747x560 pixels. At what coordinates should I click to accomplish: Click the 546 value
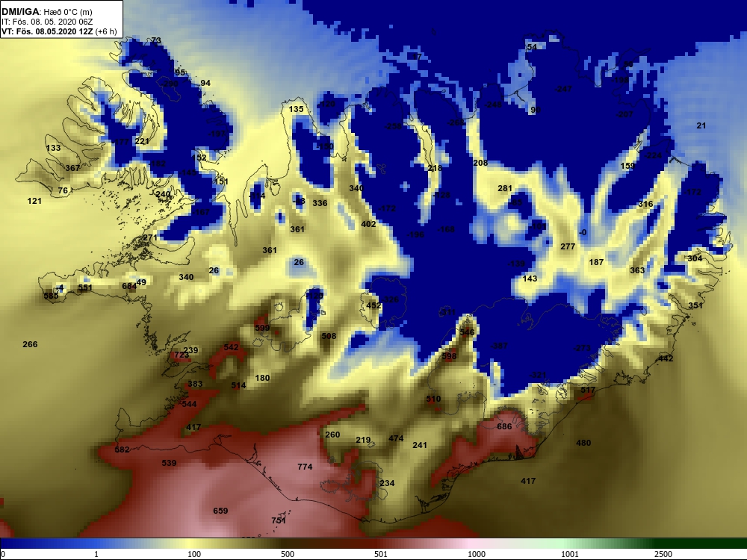tap(467, 332)
